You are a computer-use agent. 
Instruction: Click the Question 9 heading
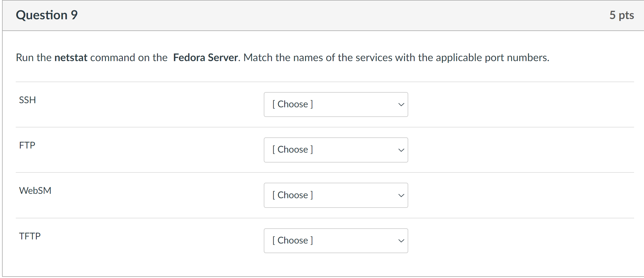point(47,15)
